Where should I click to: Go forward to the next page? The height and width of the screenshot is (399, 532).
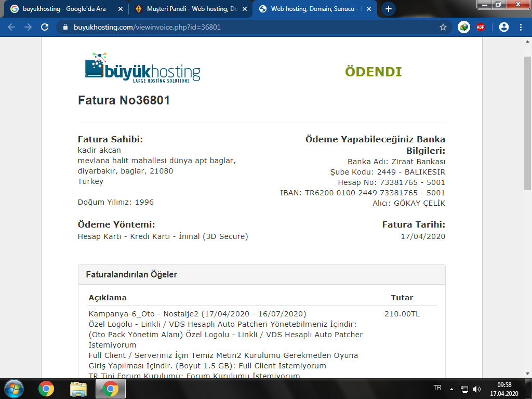pyautogui.click(x=28, y=27)
